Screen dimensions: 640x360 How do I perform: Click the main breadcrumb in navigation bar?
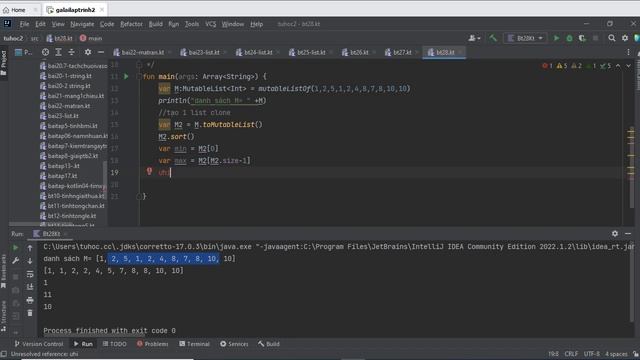91,38
